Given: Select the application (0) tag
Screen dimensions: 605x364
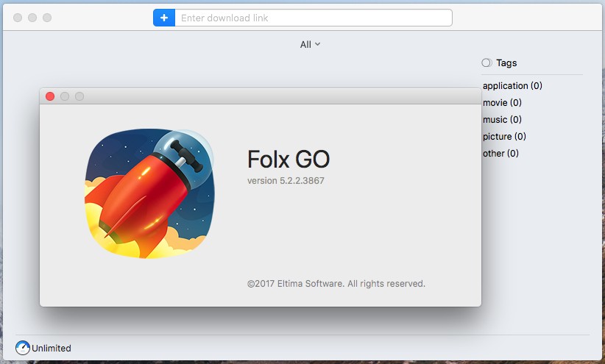Looking at the screenshot, I should (512, 85).
